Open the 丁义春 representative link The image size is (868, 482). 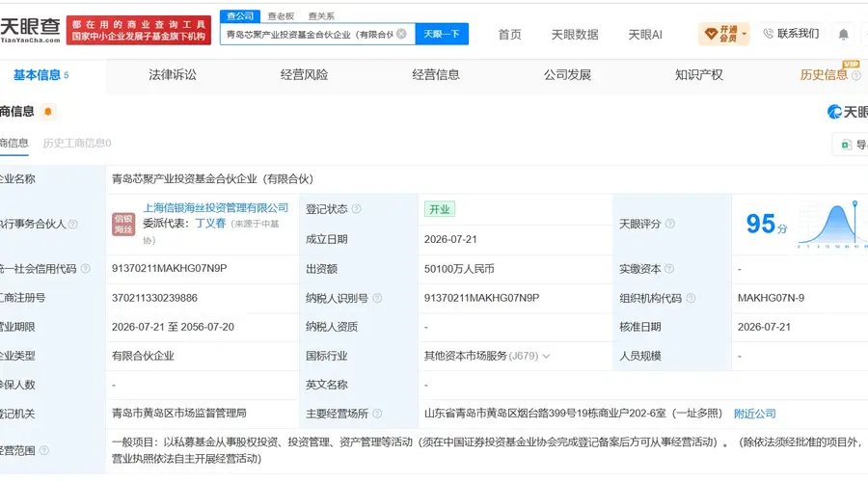click(x=210, y=224)
